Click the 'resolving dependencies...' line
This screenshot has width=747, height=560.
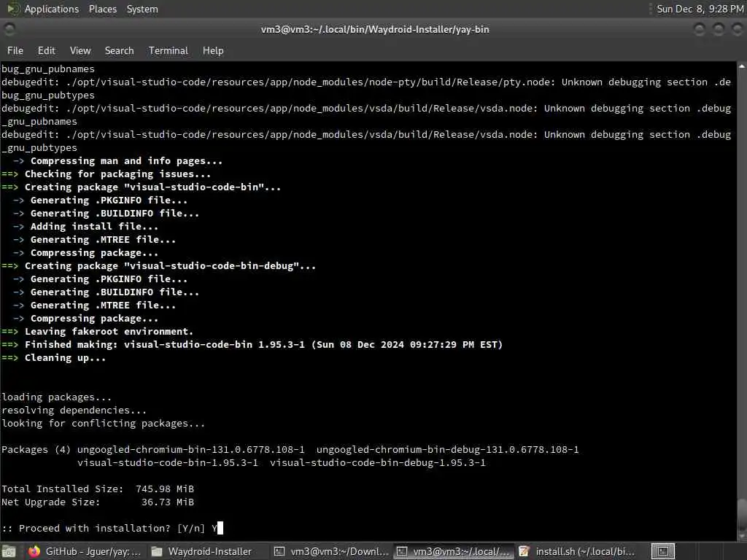[x=74, y=410]
